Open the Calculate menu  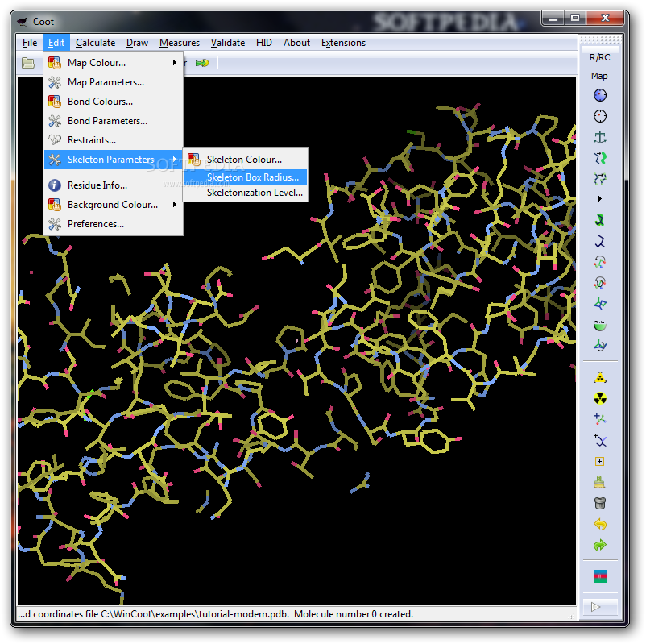(x=95, y=43)
